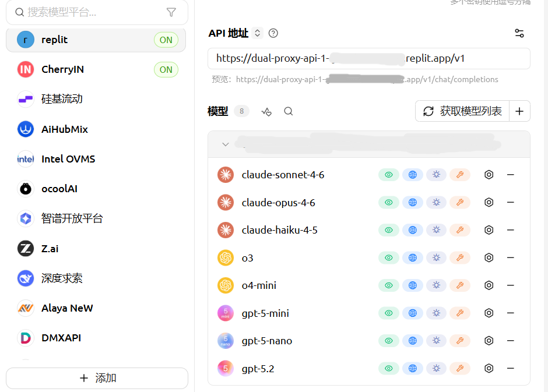Click the gpt-5-mini model name
The width and height of the screenshot is (548, 392).
click(265, 313)
